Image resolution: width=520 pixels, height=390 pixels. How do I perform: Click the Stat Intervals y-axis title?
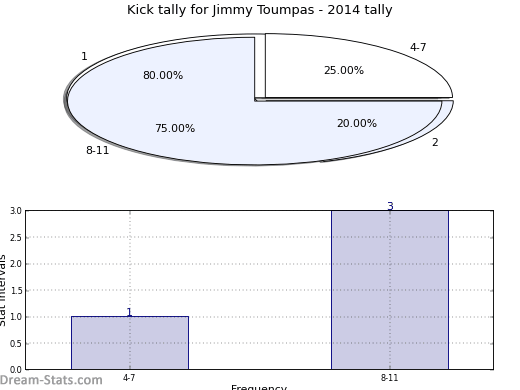[x=3, y=290]
